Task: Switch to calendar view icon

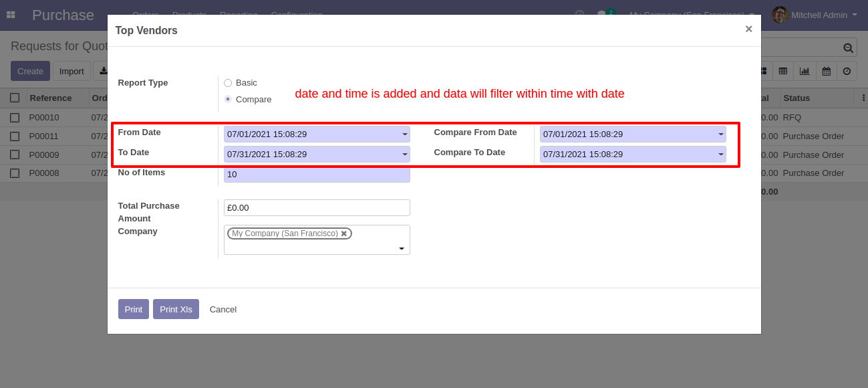Action: click(826, 71)
